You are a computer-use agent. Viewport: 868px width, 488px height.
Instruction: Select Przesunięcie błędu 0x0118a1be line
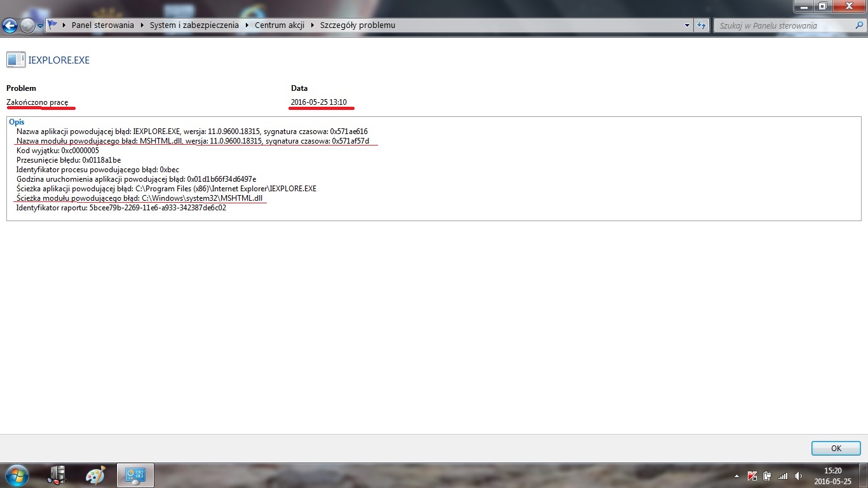pos(69,159)
